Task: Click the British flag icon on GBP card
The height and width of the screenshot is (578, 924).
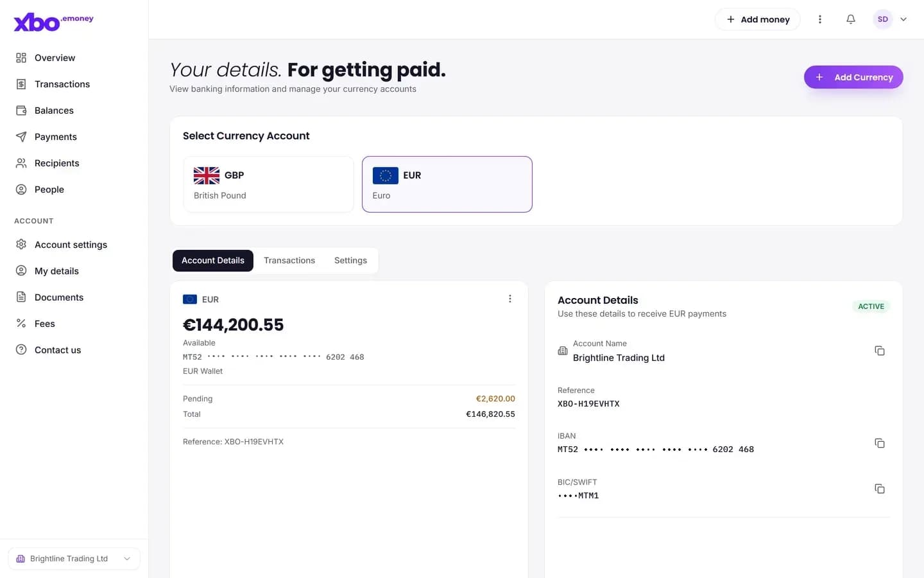Action: coord(207,175)
